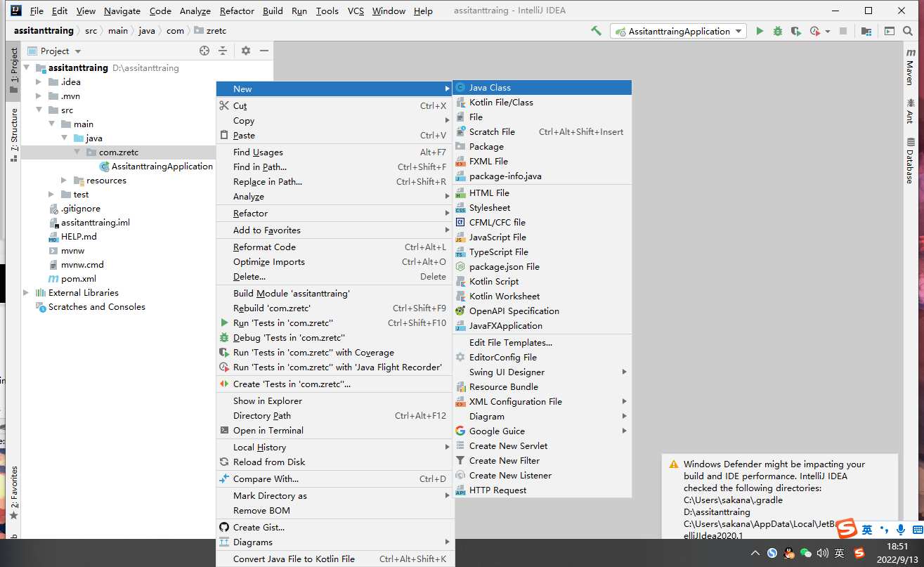
Task: Collapse the src folder
Action: coord(40,110)
